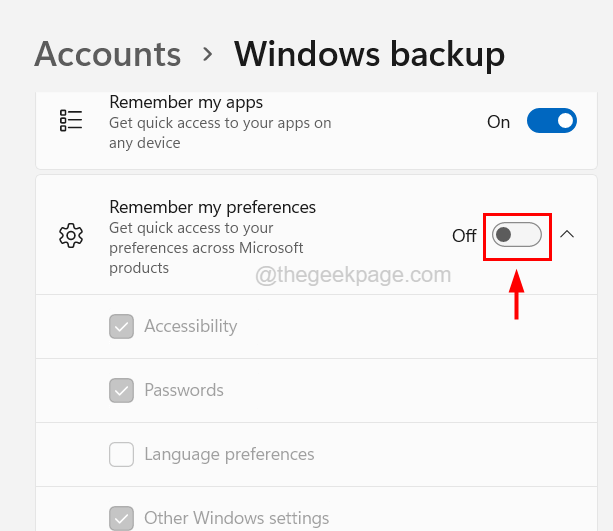Enable the Remember my preferences toggle
Screen dimensions: 613x531
point(516,235)
